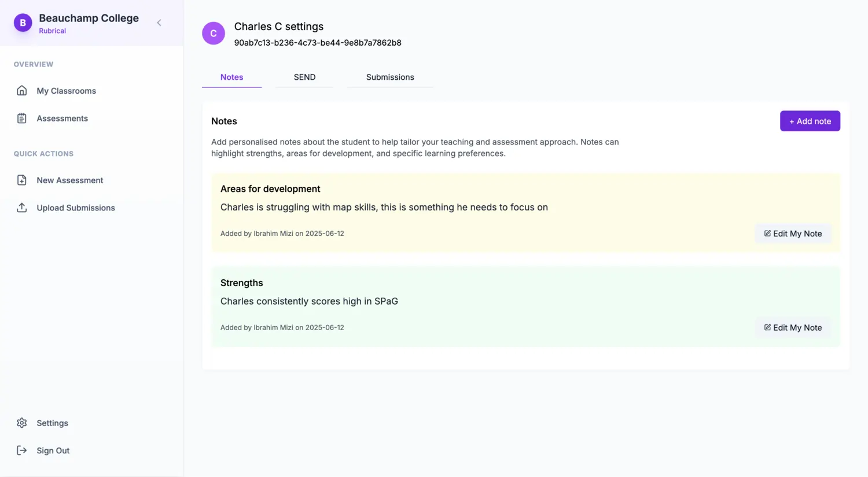This screenshot has height=477, width=868.
Task: Click the My Classrooms home icon
Action: (21, 91)
